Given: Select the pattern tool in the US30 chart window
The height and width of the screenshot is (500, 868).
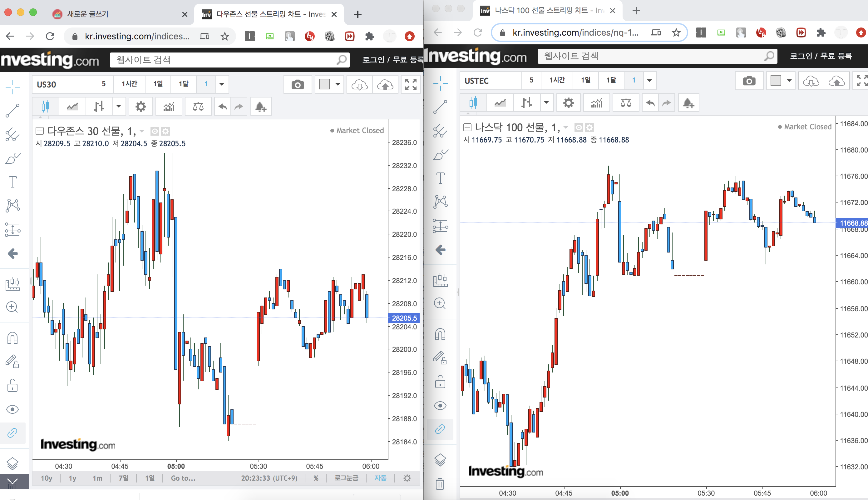Looking at the screenshot, I should coord(13,205).
